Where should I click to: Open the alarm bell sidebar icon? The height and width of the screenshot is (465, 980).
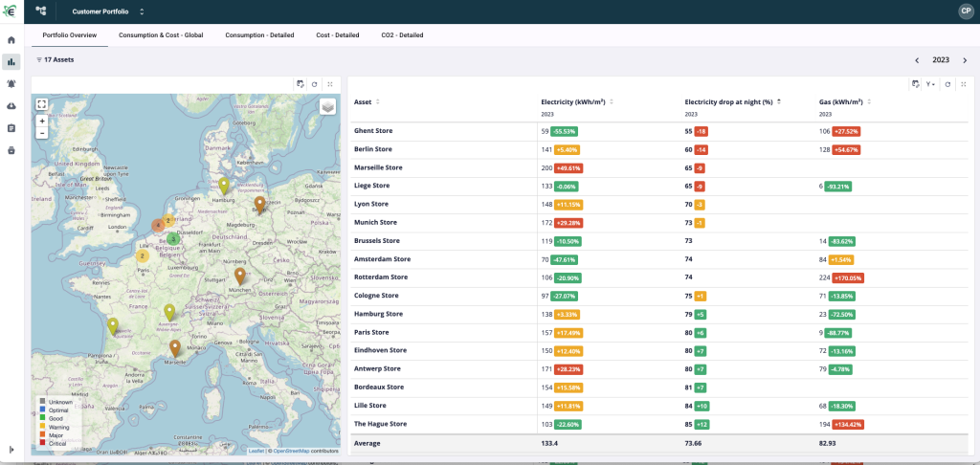point(11,84)
